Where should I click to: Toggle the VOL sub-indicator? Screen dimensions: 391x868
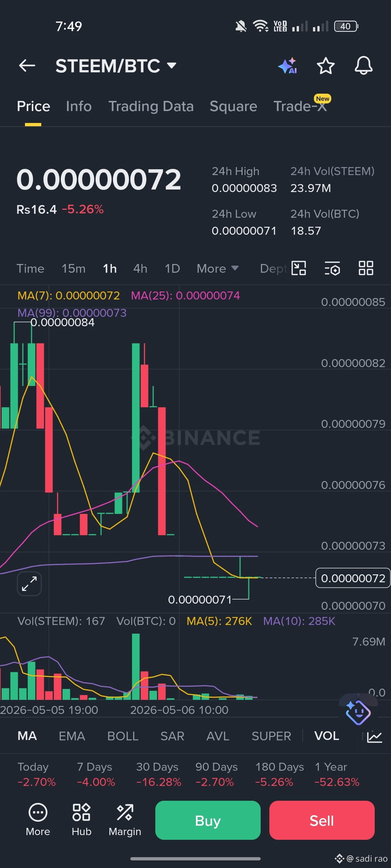(327, 736)
